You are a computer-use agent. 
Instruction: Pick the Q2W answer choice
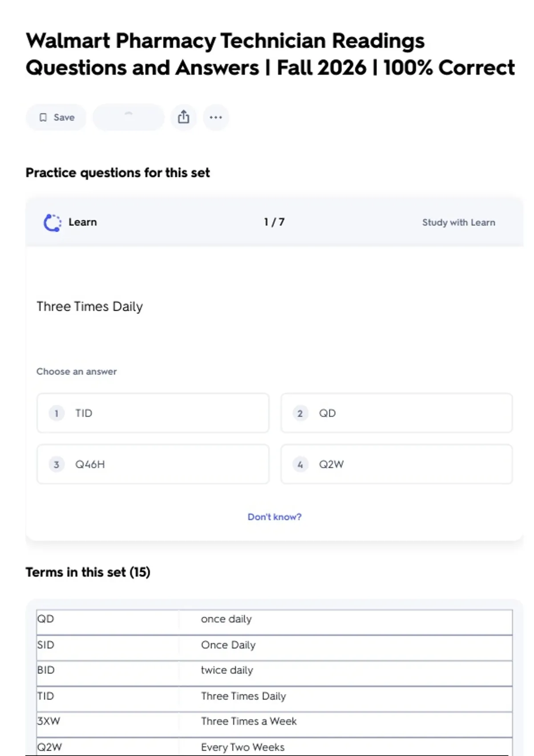click(x=396, y=464)
